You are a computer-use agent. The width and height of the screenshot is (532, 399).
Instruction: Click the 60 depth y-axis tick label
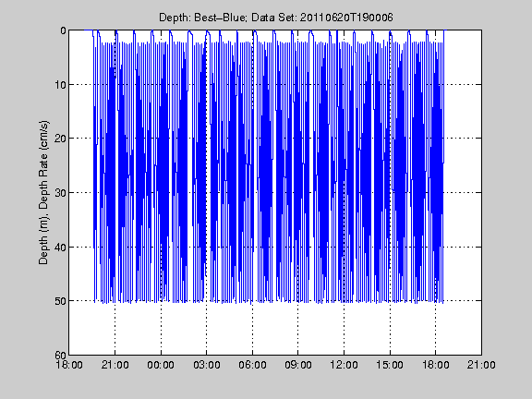(x=60, y=355)
